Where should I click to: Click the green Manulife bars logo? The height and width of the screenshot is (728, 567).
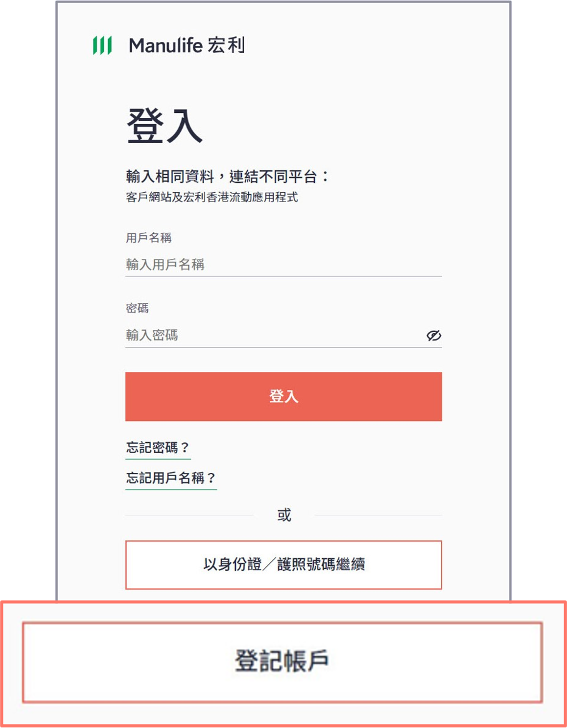pyautogui.click(x=102, y=46)
